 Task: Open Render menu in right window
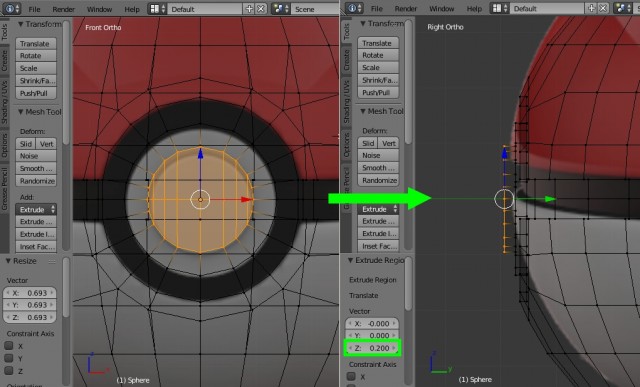click(406, 9)
